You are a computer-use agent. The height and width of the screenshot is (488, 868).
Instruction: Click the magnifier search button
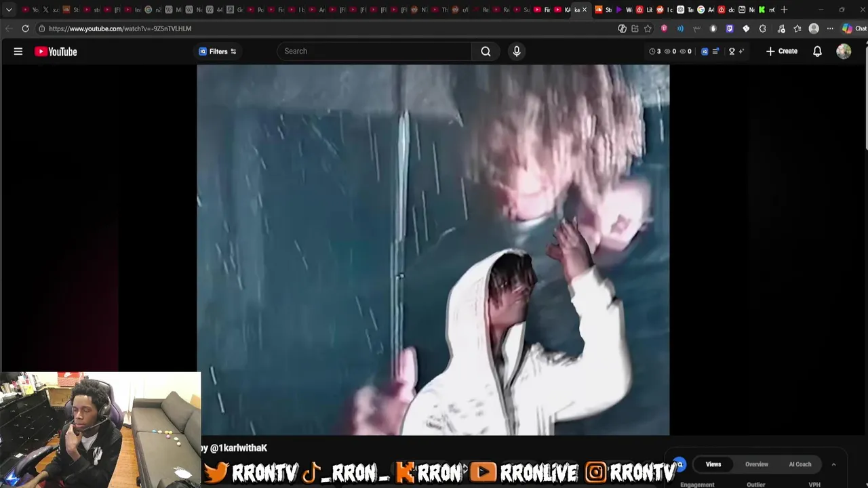pos(486,51)
